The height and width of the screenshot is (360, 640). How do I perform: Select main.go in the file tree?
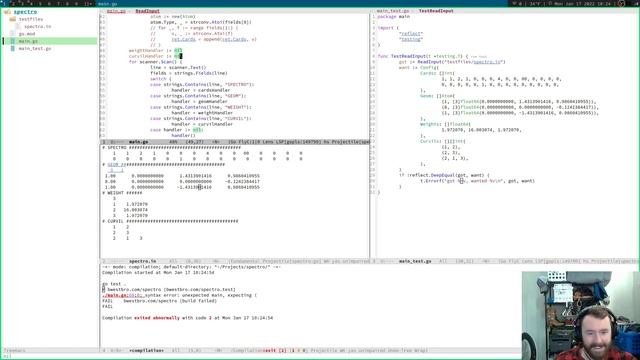(x=28, y=41)
